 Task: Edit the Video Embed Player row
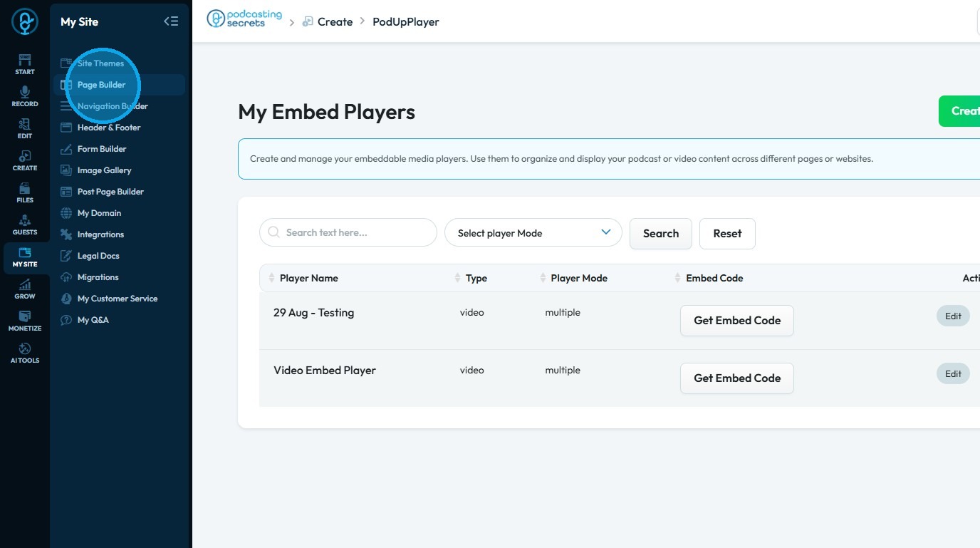tap(952, 373)
